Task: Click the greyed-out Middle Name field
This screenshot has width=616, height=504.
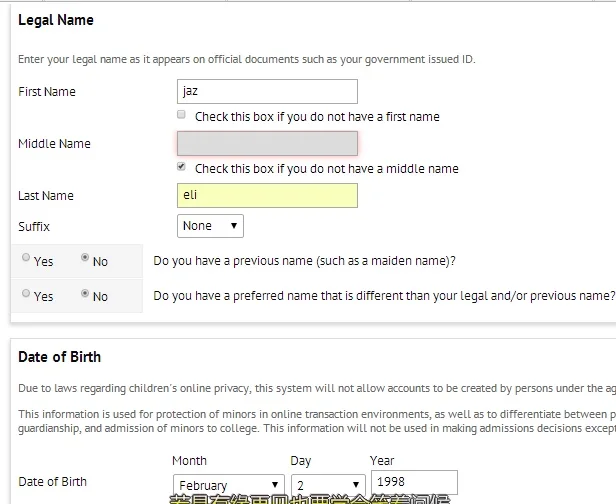Action: coord(267,144)
